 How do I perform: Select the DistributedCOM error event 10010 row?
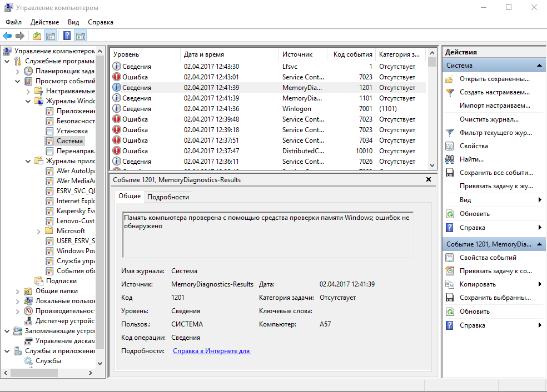point(267,151)
